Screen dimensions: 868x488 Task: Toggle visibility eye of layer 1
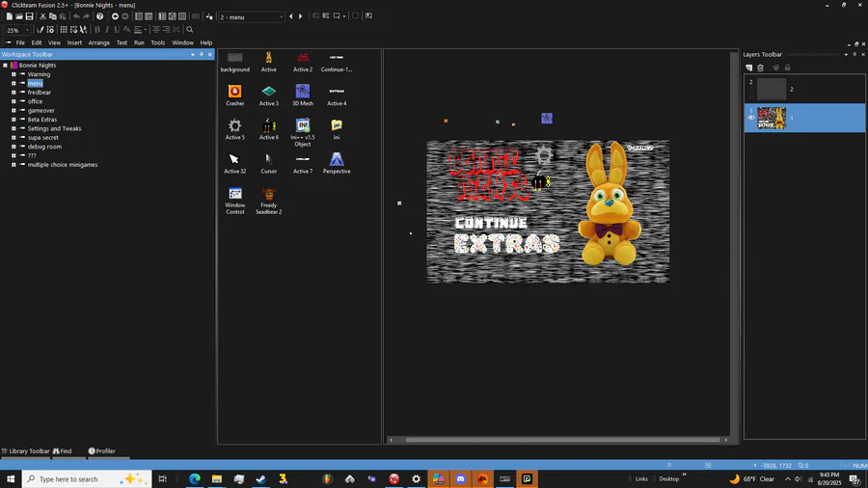(751, 118)
